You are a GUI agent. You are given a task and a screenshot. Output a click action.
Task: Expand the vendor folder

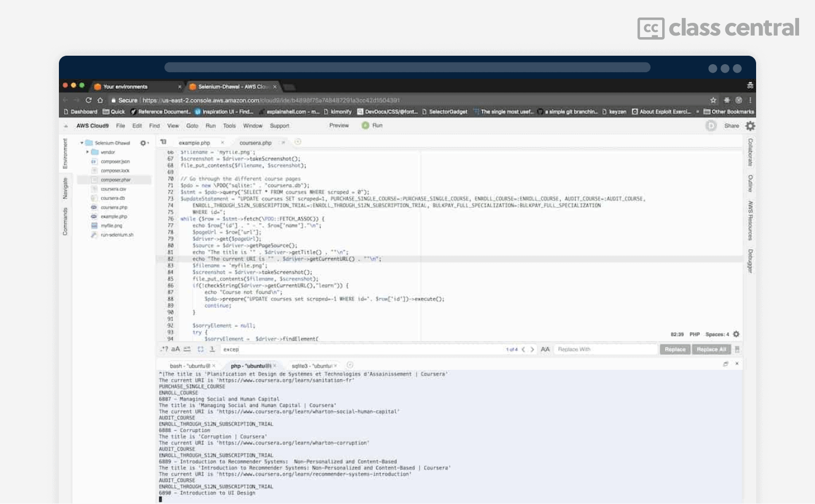pos(88,152)
